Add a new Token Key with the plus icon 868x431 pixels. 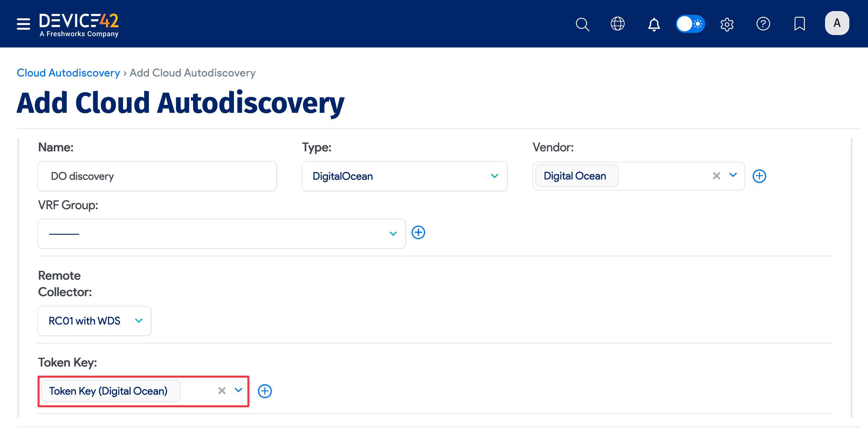coord(265,391)
